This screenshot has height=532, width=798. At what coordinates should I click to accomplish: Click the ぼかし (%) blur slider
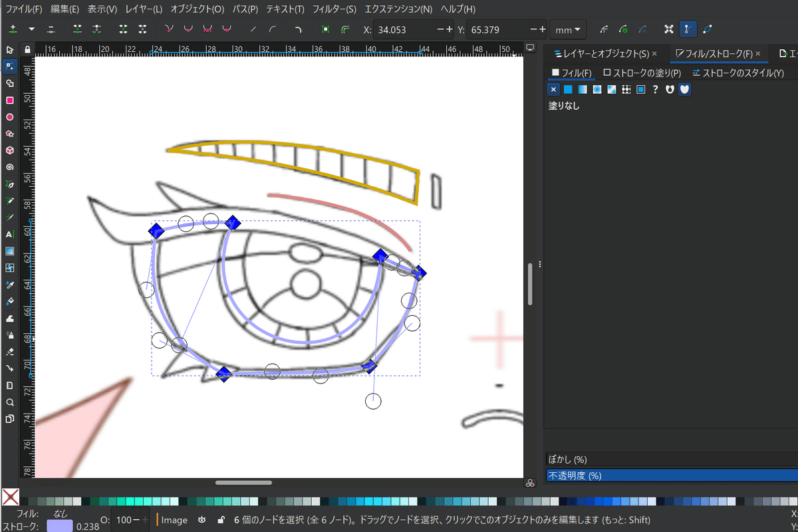tap(672, 460)
